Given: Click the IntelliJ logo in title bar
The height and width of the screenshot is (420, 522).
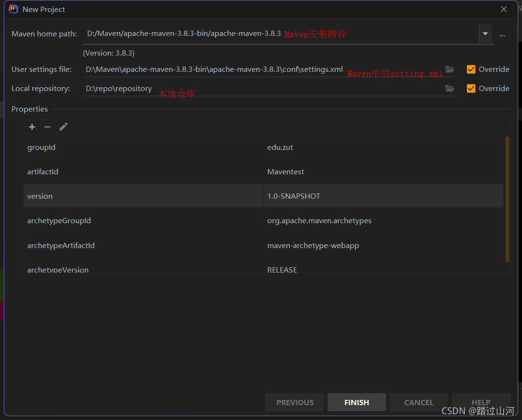Looking at the screenshot, I should (x=13, y=9).
